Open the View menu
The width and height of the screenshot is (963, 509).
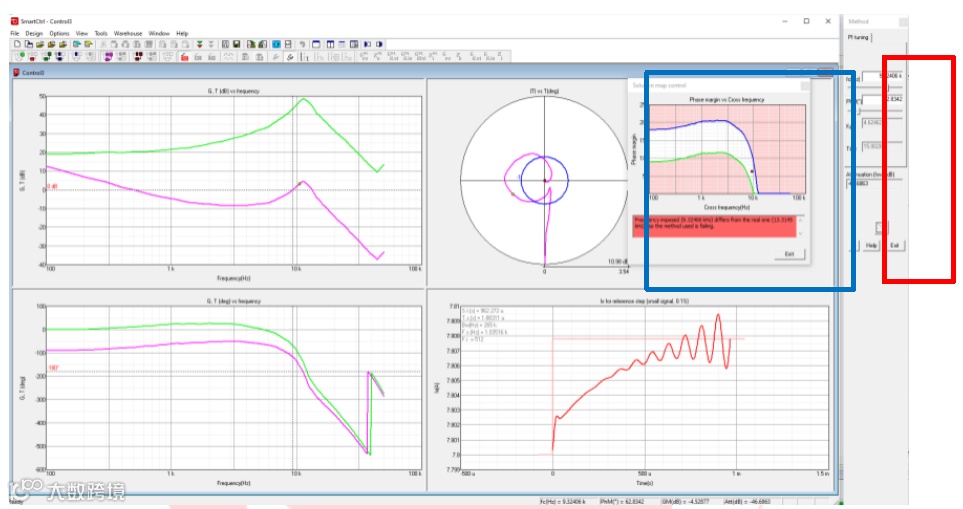click(82, 33)
